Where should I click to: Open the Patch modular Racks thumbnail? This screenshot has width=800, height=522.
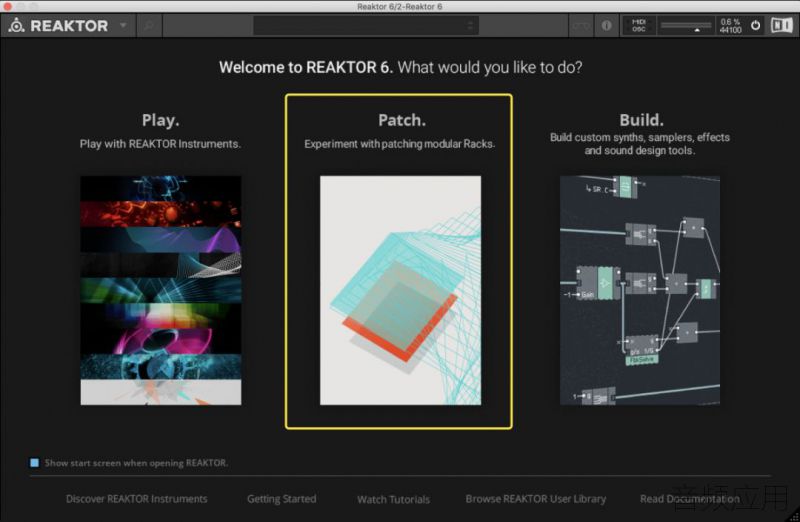(x=400, y=290)
